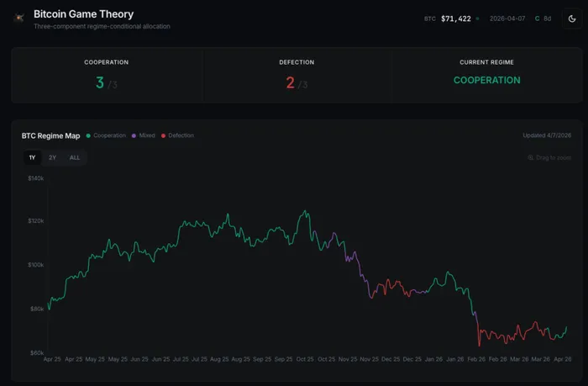Show ALL time range on chart

[75, 157]
